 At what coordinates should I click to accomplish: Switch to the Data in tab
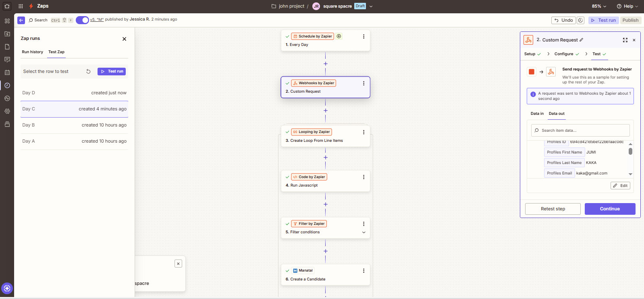click(x=537, y=114)
